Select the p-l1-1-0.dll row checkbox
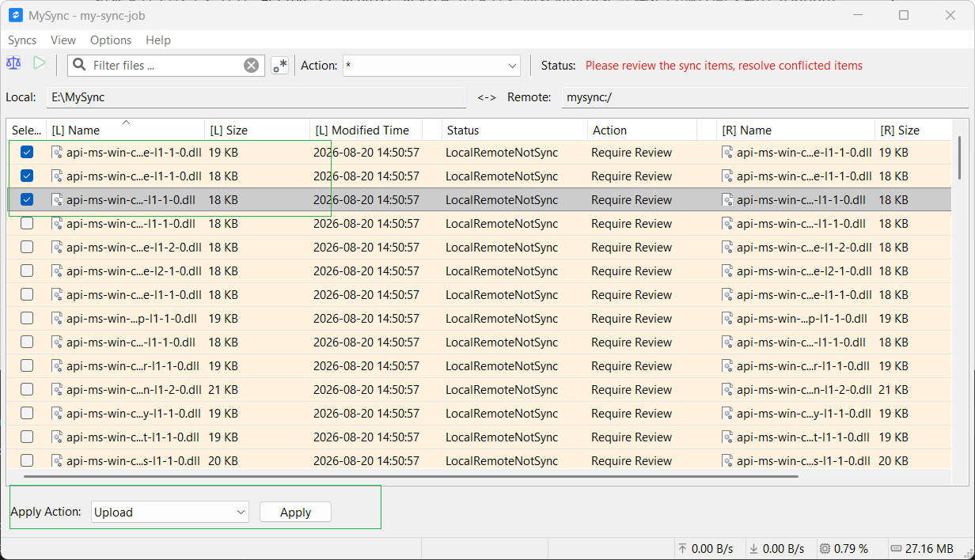This screenshot has width=975, height=560. click(x=27, y=319)
